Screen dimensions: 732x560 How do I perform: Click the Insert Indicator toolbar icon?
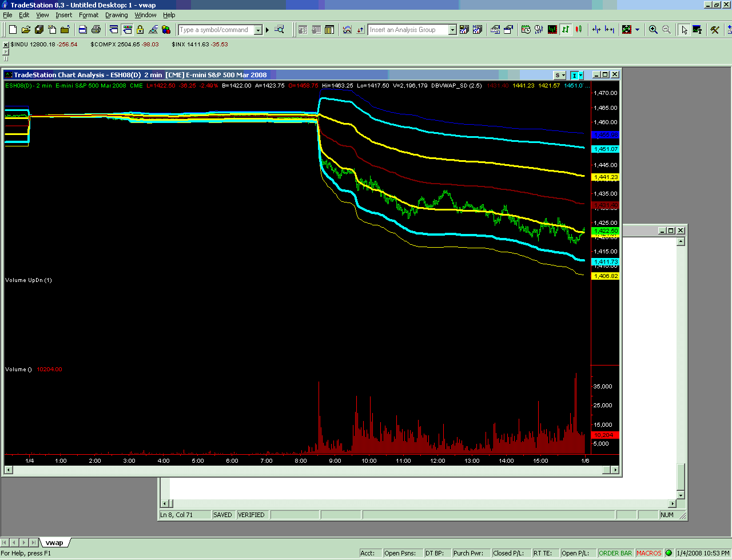pyautogui.click(x=347, y=30)
